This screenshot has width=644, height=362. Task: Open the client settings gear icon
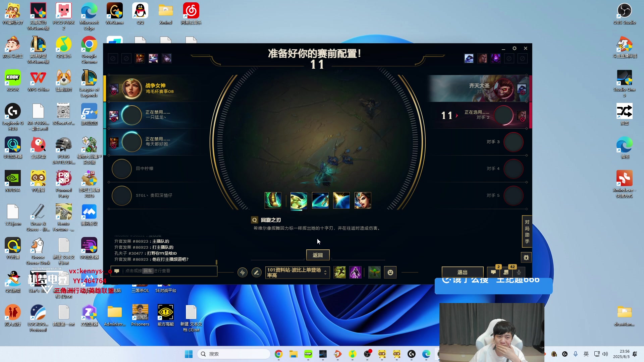515,48
